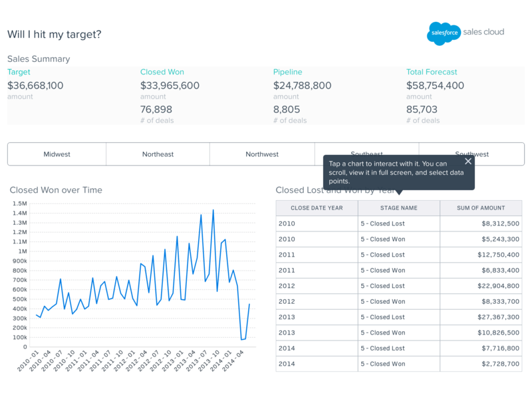The width and height of the screenshot is (532, 399).
Task: Click the Salesforce cloud logo
Action: coord(444,33)
